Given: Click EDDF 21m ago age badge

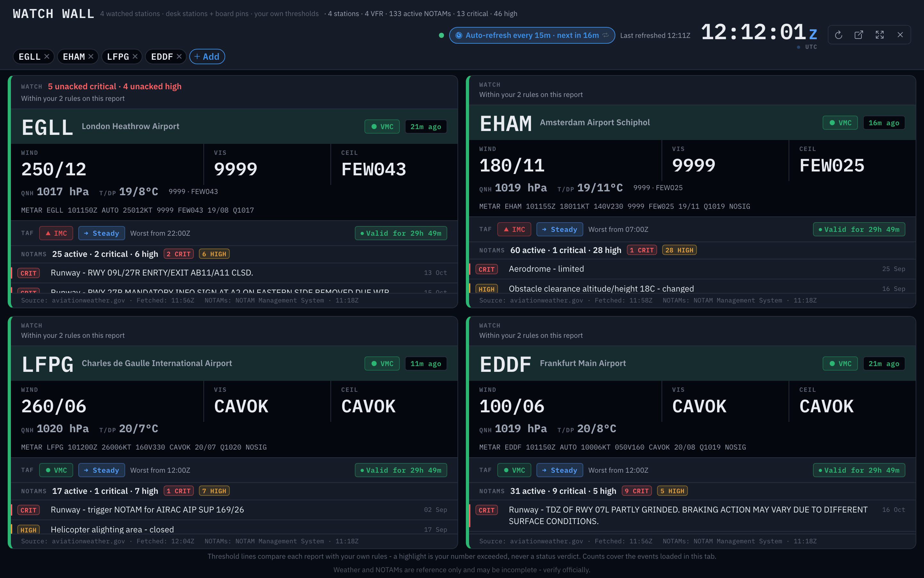Looking at the screenshot, I should (x=884, y=363).
